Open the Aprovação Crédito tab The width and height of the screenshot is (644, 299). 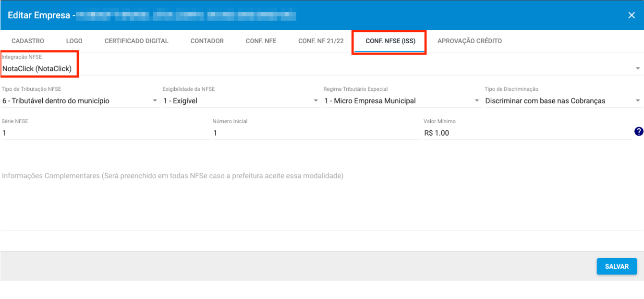469,41
